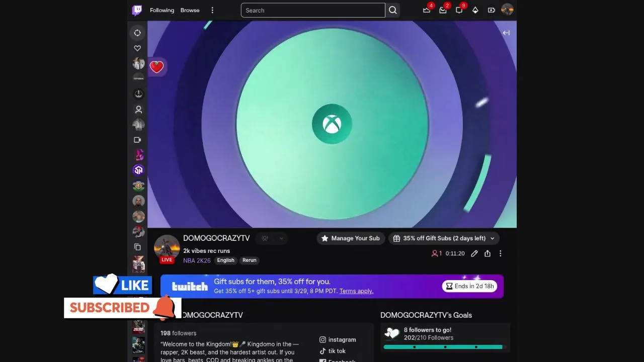
Task: Click the 198 followers text
Action: 178,333
